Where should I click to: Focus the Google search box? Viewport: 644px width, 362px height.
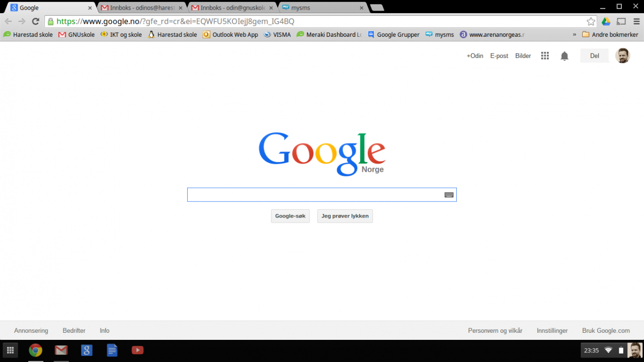coord(322,195)
